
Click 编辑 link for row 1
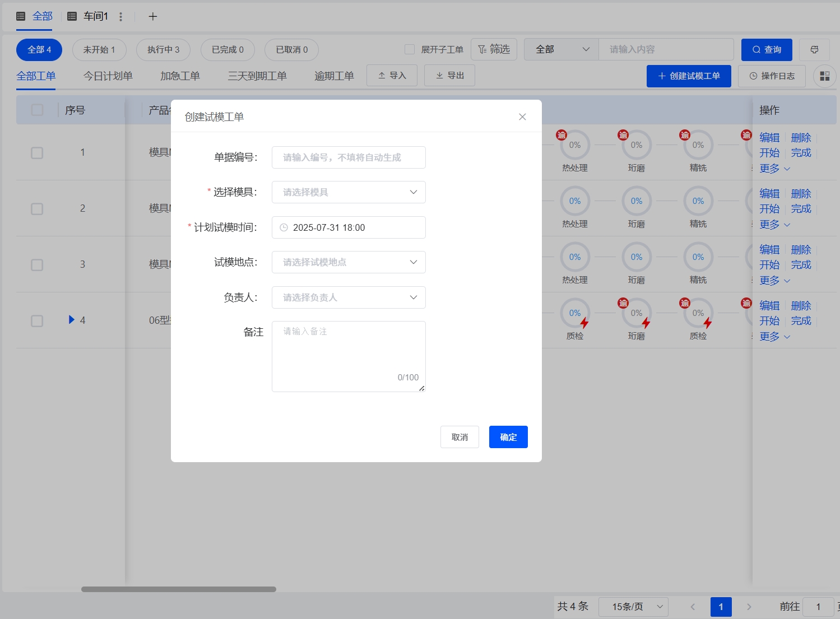tap(769, 138)
